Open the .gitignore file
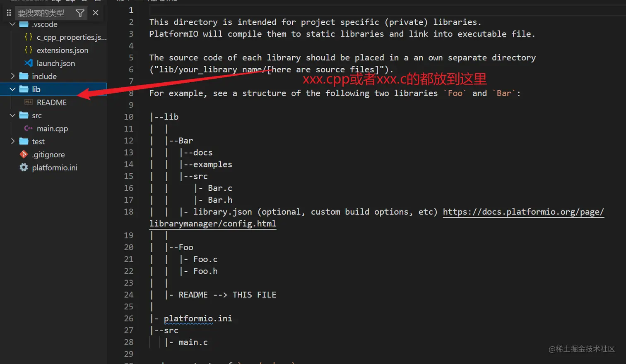Viewport: 626px width, 364px height. click(x=48, y=155)
